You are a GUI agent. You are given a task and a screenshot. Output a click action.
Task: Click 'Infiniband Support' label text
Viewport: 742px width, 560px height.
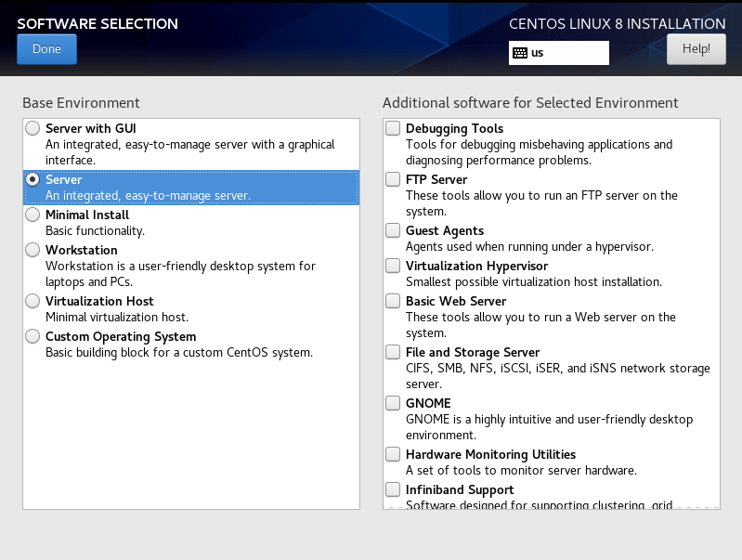[460, 490]
